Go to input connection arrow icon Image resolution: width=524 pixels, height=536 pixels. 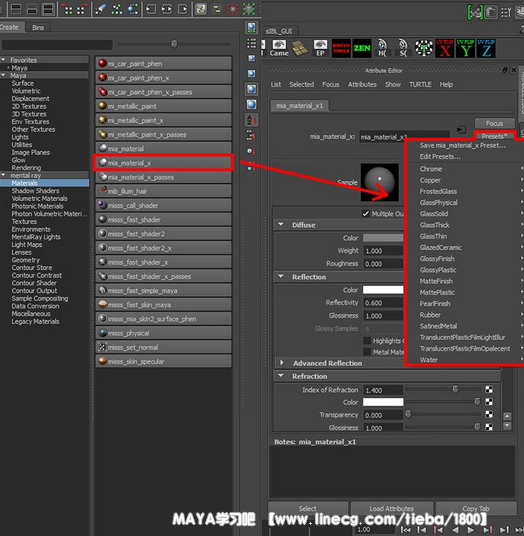point(461,130)
